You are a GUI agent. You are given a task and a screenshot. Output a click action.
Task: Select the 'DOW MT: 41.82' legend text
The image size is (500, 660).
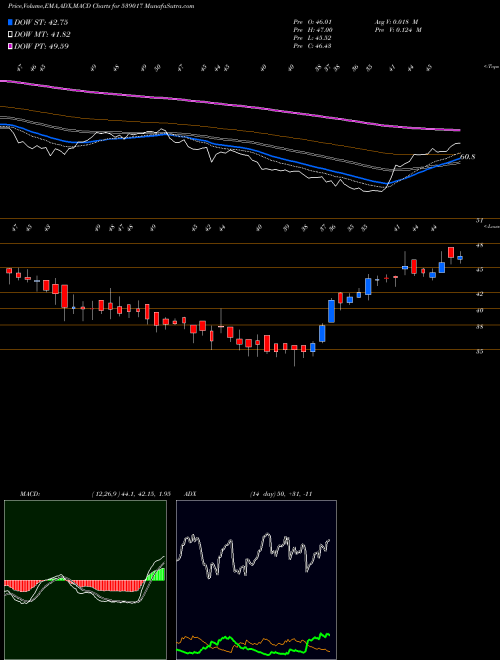tap(42, 35)
